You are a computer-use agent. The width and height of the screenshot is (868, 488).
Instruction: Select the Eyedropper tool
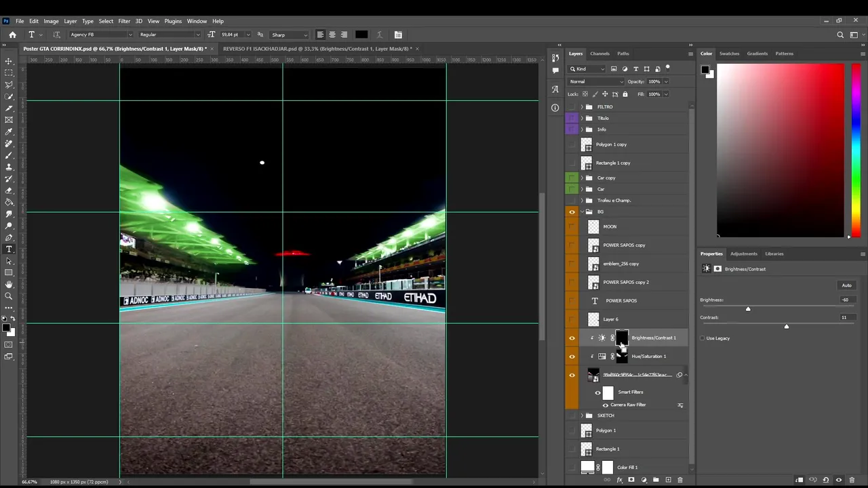coord(9,131)
